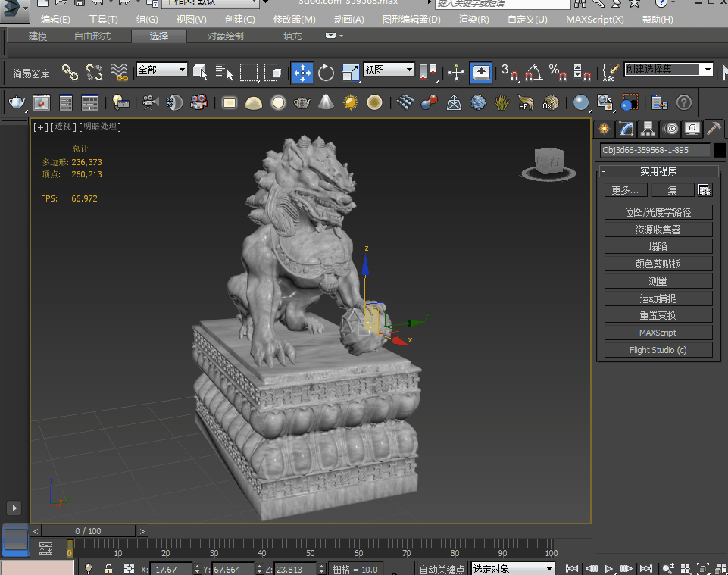728x575 pixels.
Task: Toggle the selection lock padlock
Action: click(x=108, y=568)
